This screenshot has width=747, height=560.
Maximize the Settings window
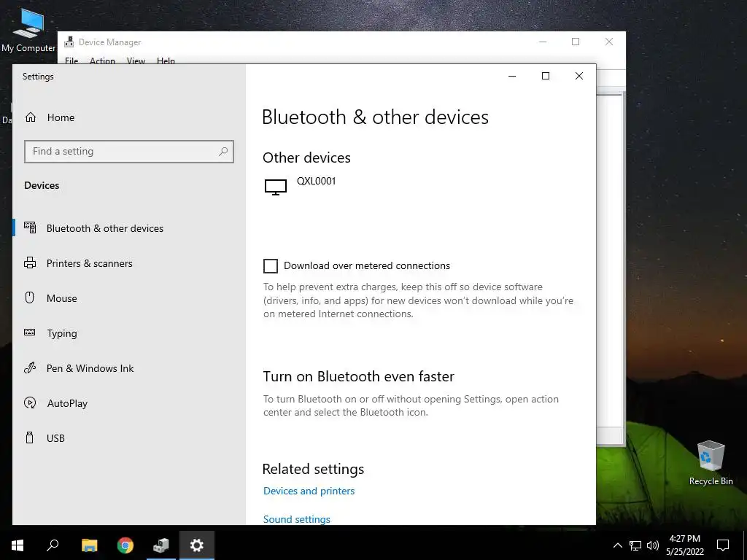546,76
